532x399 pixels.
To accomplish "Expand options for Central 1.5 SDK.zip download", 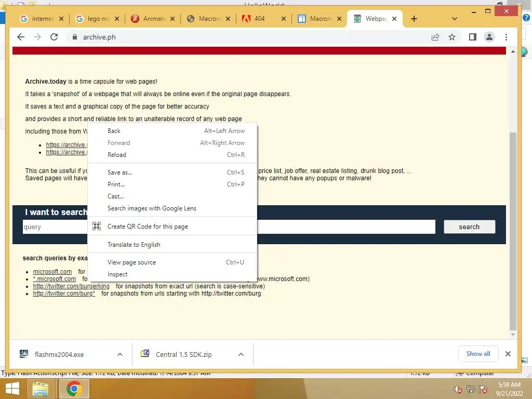I will [241, 354].
